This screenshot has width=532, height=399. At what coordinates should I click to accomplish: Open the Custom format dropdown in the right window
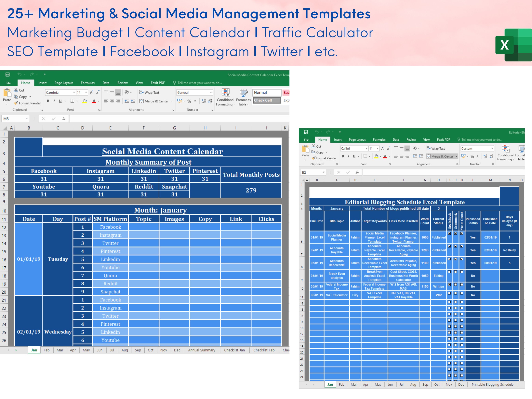[492, 148]
